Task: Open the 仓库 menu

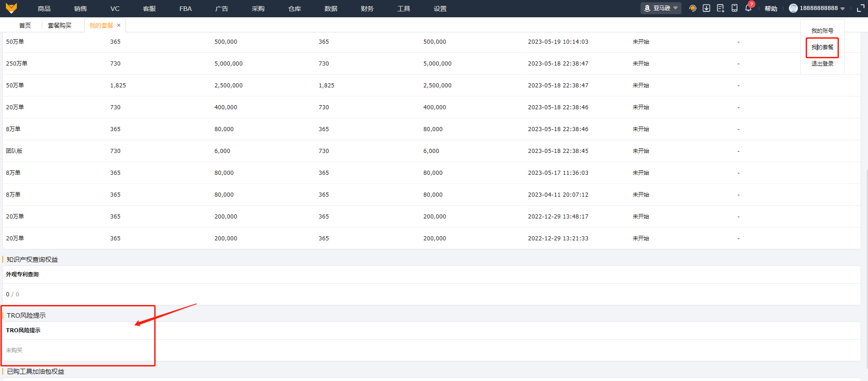Action: click(x=295, y=9)
